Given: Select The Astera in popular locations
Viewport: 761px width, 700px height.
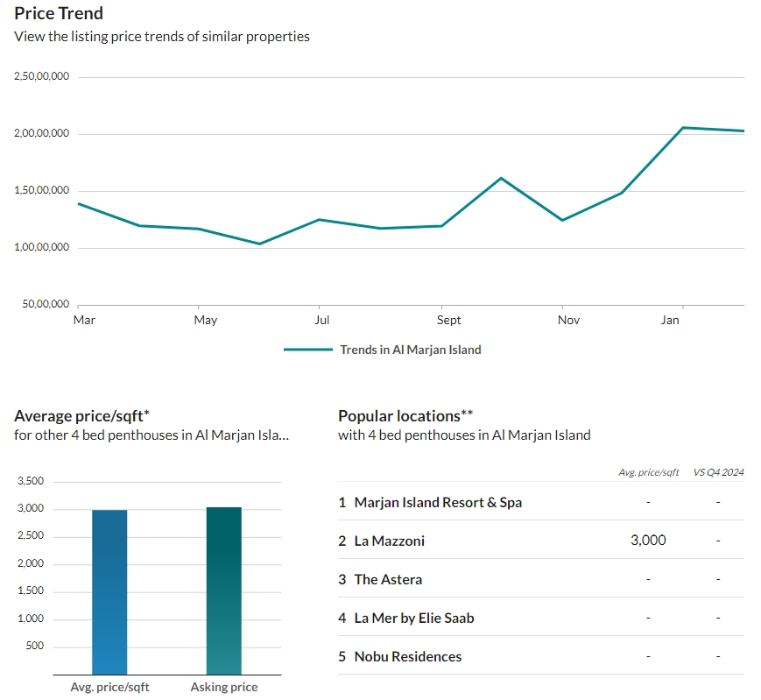Looking at the screenshot, I should point(388,579).
